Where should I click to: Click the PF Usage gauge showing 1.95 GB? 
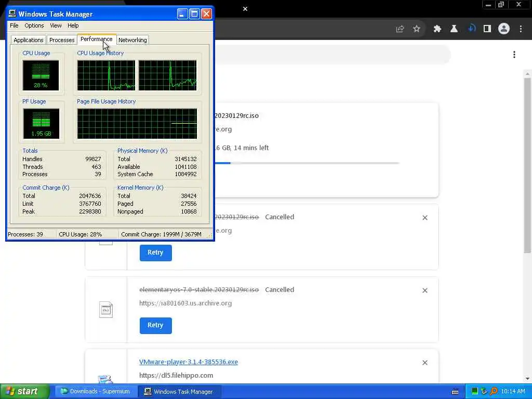point(41,124)
